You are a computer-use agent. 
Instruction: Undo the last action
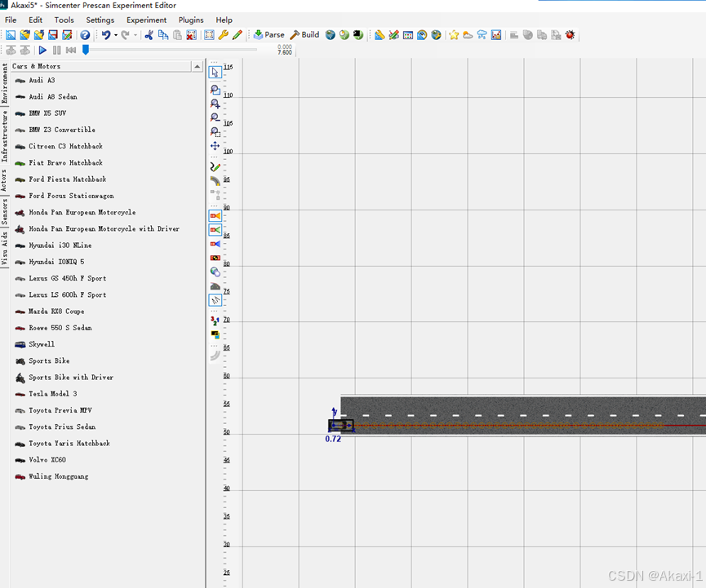click(106, 34)
